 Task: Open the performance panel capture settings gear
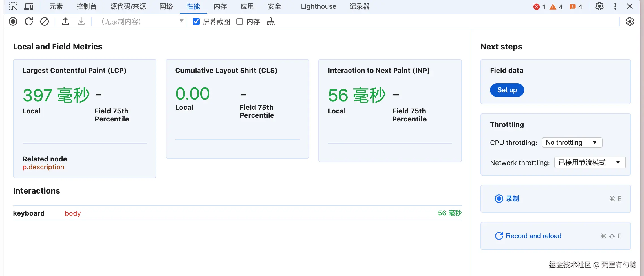[x=630, y=21]
